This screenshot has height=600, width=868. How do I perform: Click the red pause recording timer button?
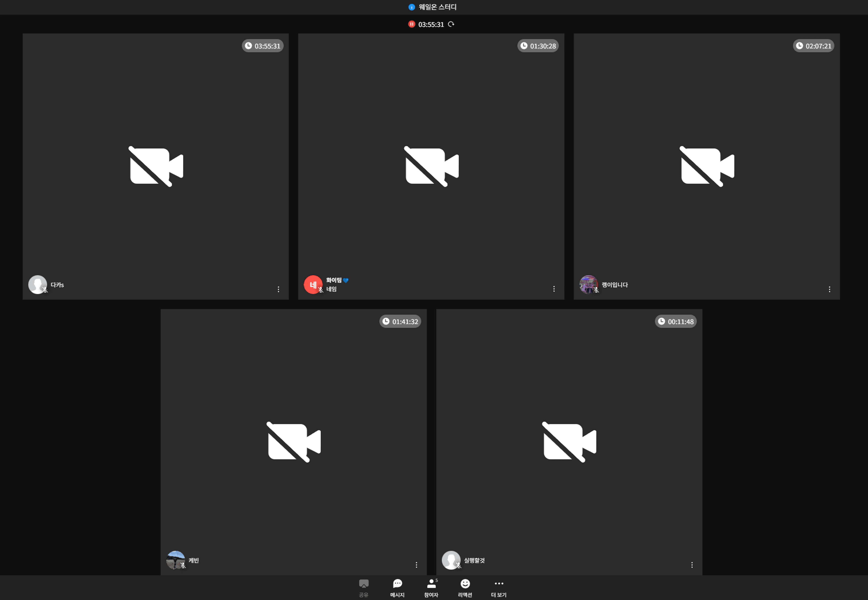point(412,24)
